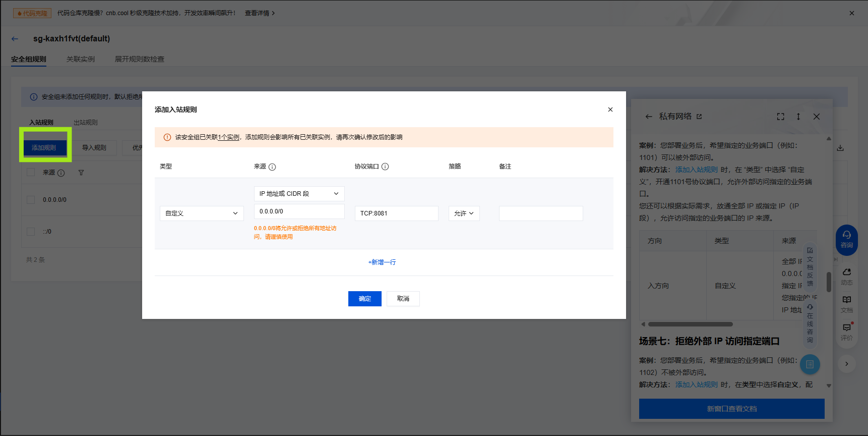Click +新增一行 to add a row

pyautogui.click(x=382, y=262)
